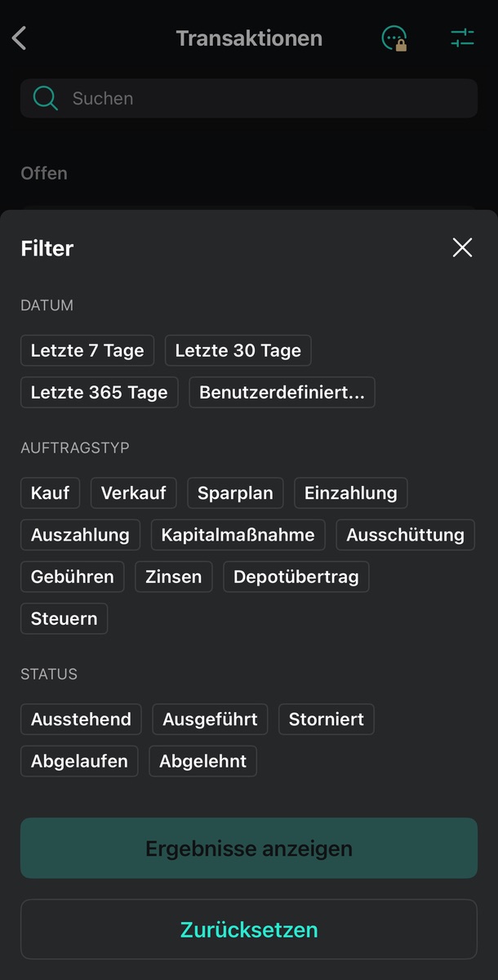Go back with the left arrow icon

point(20,38)
